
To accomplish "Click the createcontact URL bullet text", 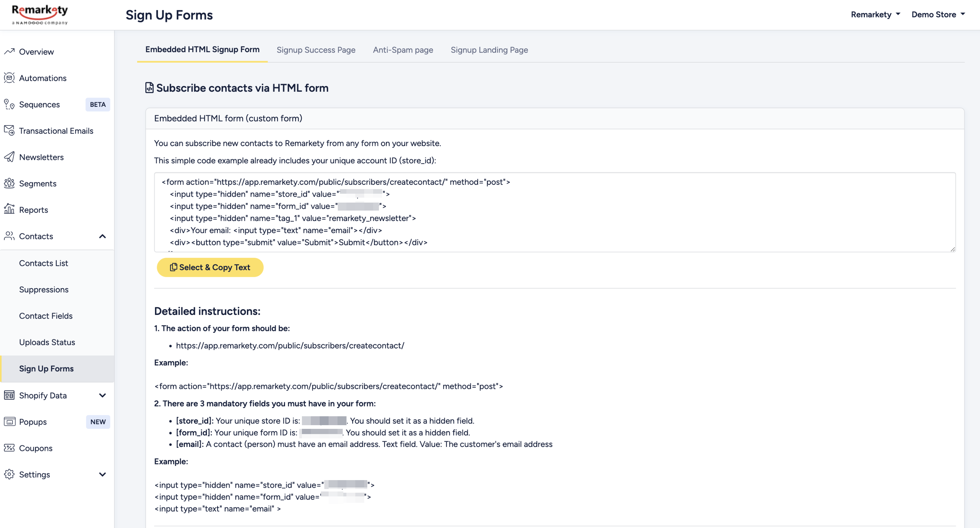I will point(290,345).
